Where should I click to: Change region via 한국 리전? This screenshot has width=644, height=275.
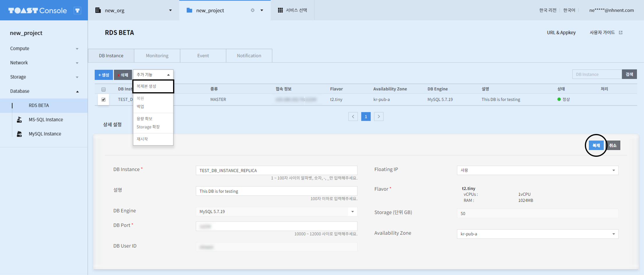click(548, 10)
